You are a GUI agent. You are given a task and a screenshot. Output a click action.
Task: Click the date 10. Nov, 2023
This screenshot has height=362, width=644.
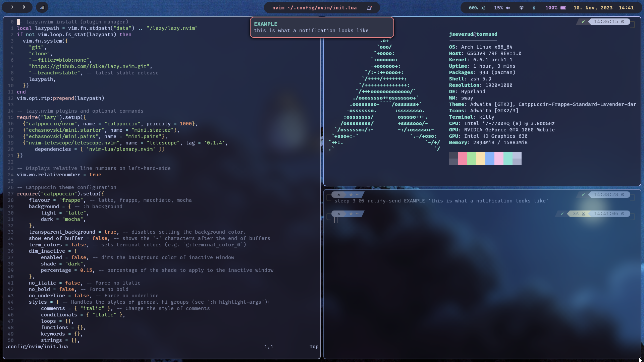click(593, 8)
